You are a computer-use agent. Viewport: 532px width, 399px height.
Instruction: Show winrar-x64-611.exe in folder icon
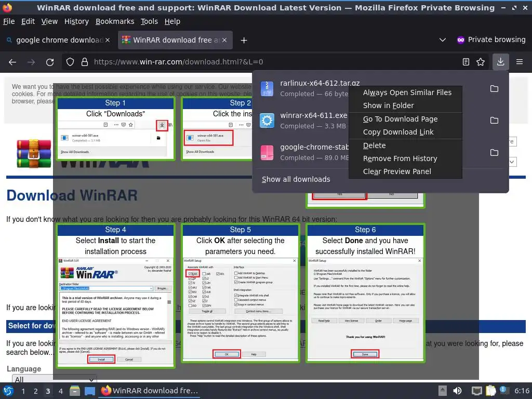pos(495,121)
